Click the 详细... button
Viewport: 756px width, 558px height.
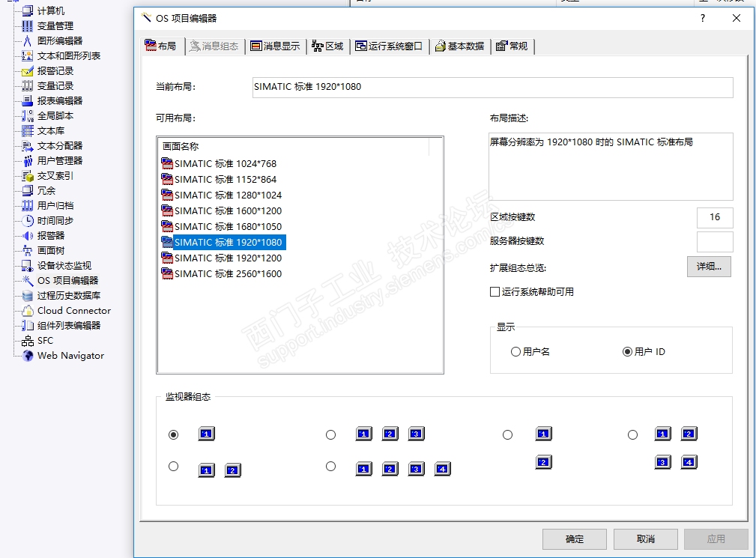pos(709,267)
